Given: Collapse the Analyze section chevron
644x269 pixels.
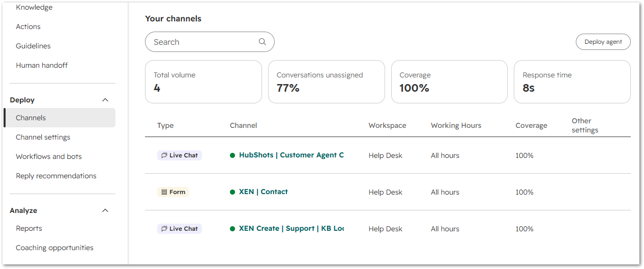Looking at the screenshot, I should pos(105,210).
